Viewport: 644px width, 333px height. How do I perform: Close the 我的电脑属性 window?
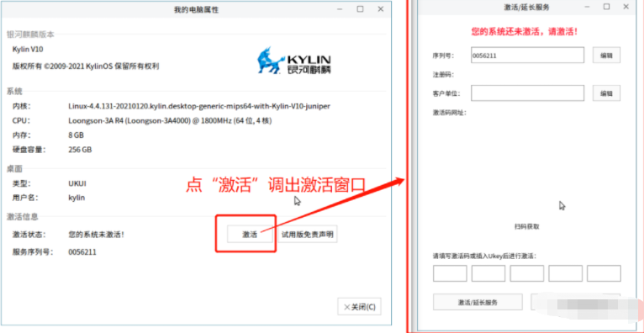click(x=381, y=9)
